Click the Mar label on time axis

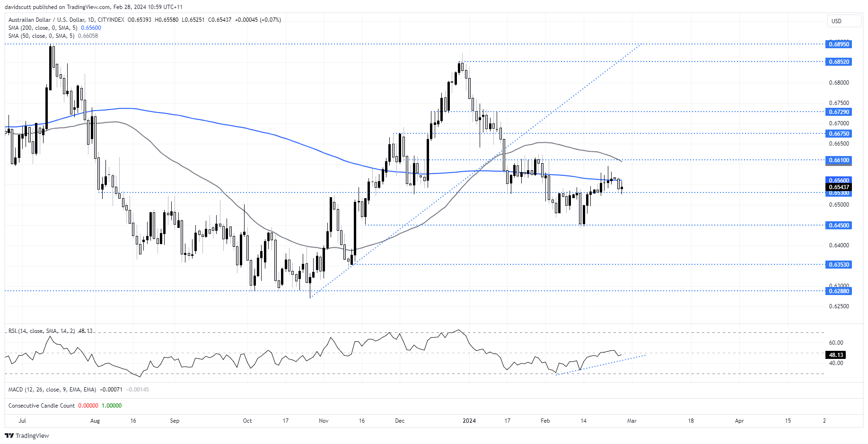click(632, 421)
